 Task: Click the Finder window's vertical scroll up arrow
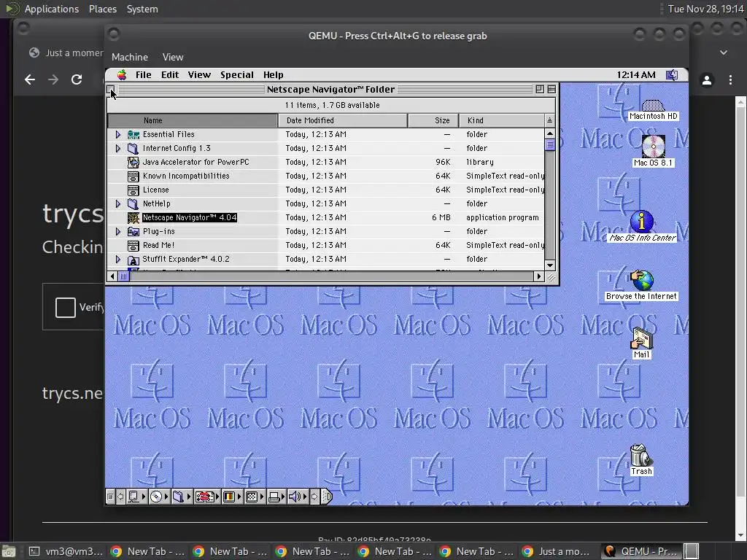pos(550,134)
